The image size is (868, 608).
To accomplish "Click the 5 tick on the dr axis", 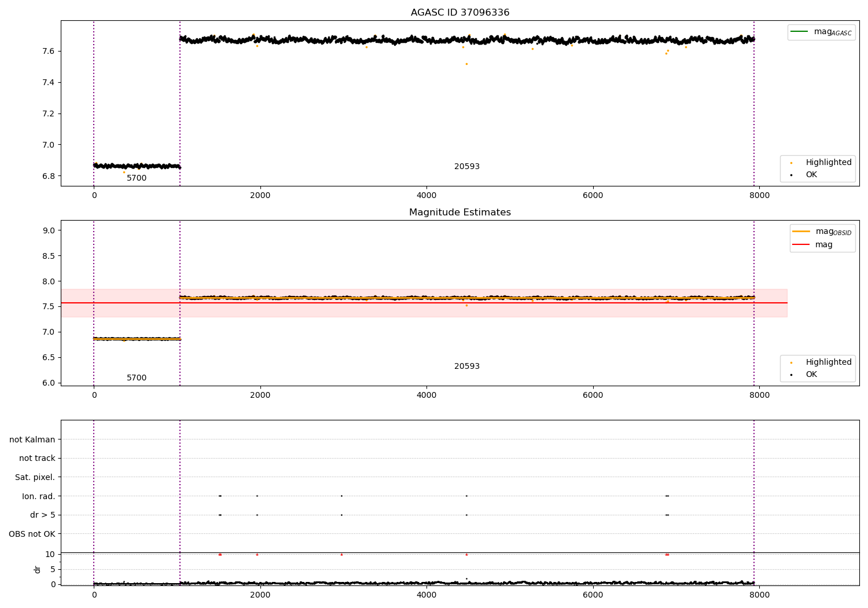I will [x=53, y=569].
